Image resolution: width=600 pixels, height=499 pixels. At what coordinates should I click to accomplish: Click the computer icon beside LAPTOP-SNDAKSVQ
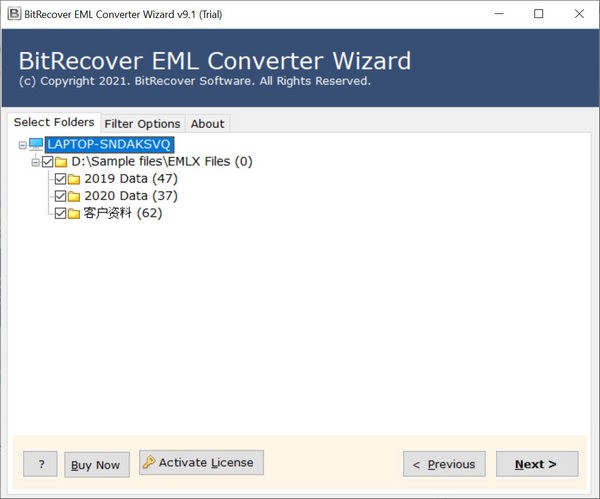pyautogui.click(x=36, y=144)
